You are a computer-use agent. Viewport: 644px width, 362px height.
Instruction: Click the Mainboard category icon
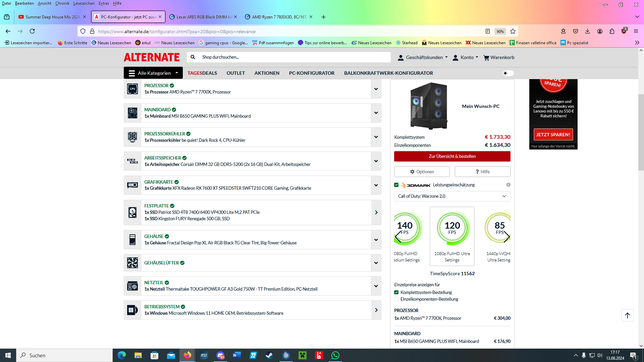pos(132,113)
